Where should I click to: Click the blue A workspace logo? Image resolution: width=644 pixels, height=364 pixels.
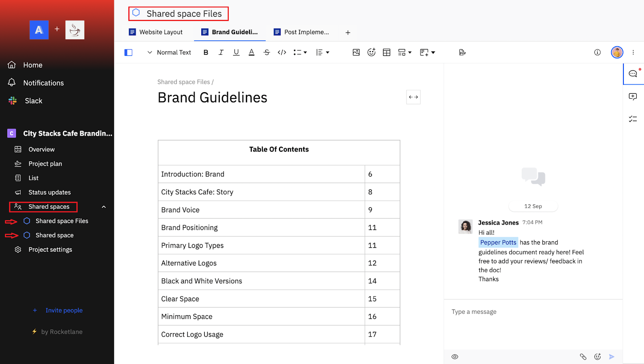click(39, 30)
